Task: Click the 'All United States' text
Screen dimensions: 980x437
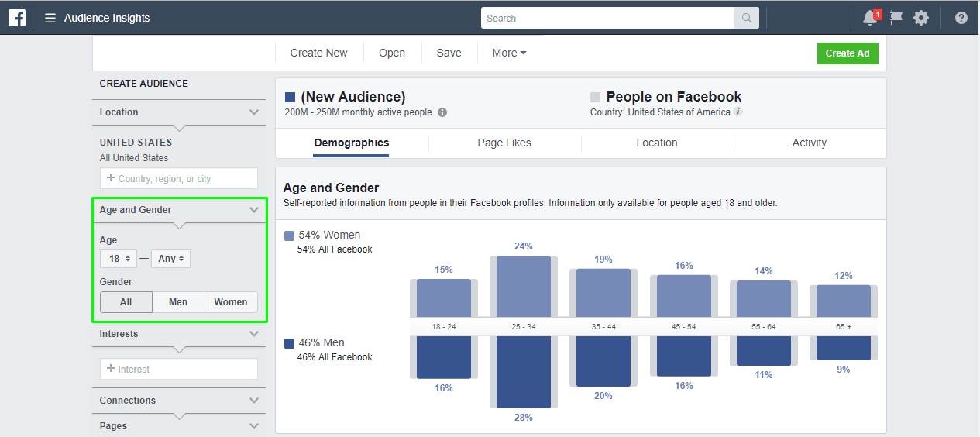Action: [134, 158]
